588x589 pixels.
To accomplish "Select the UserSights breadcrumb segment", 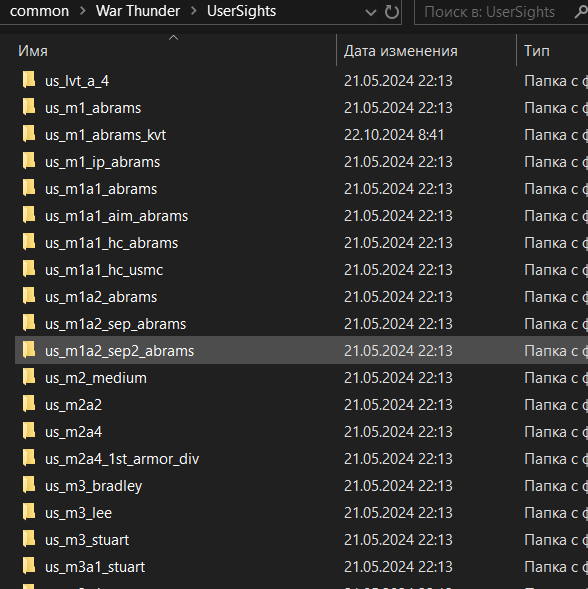I will pyautogui.click(x=242, y=11).
